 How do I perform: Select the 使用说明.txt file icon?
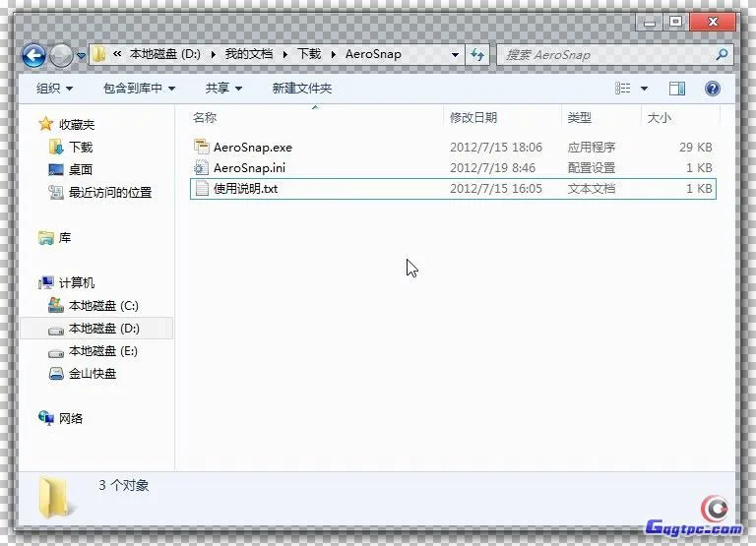[202, 189]
